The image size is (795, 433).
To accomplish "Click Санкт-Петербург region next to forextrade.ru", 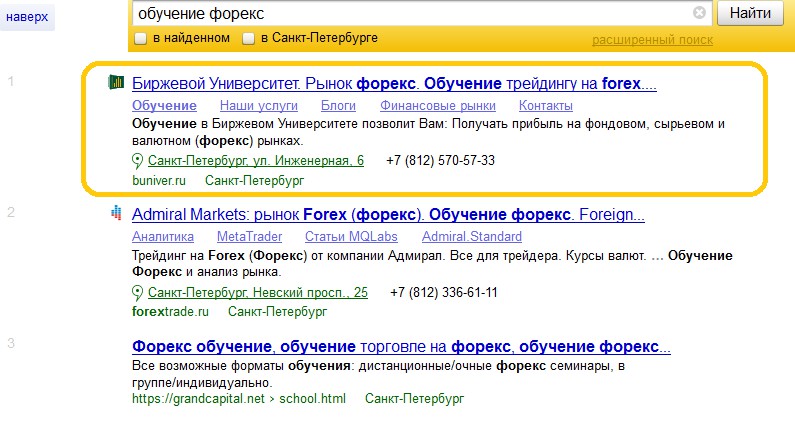I will click(x=277, y=311).
